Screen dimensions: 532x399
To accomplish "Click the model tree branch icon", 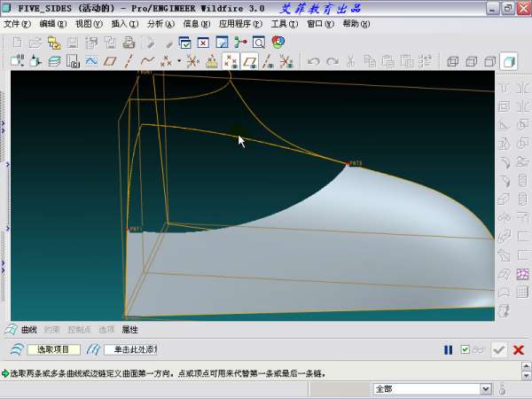I will tap(240, 43).
